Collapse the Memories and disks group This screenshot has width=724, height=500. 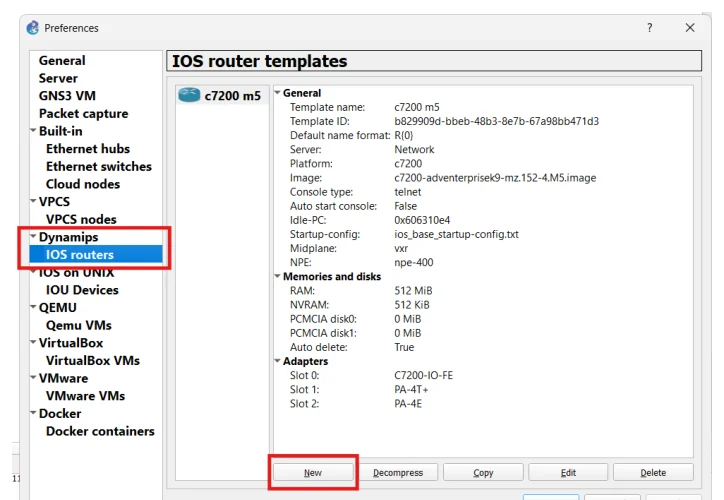pyautogui.click(x=278, y=276)
